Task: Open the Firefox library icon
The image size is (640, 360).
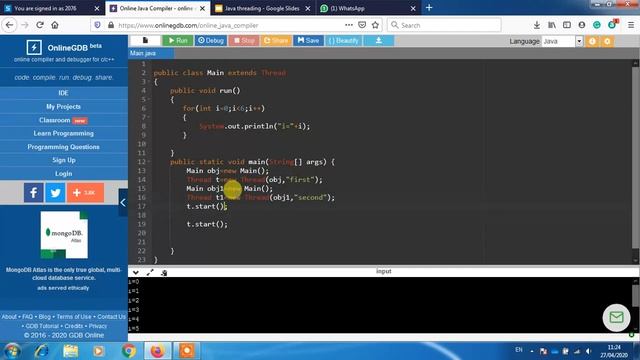Action: pyautogui.click(x=552, y=25)
